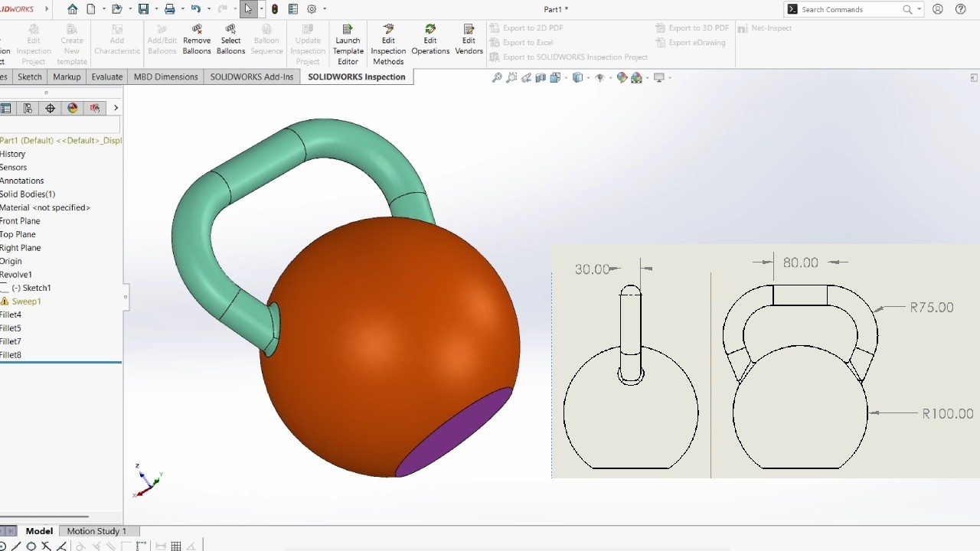Show more manager tabs with right chevron

coord(116,108)
